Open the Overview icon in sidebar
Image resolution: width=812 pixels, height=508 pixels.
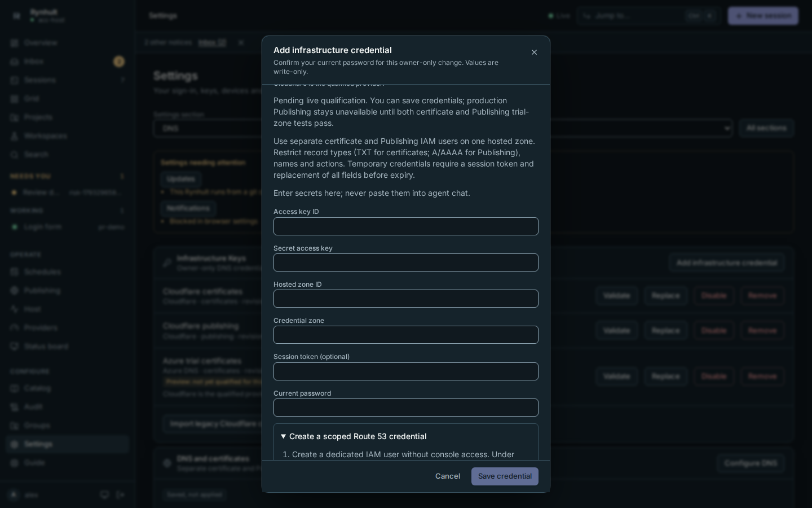pos(15,43)
